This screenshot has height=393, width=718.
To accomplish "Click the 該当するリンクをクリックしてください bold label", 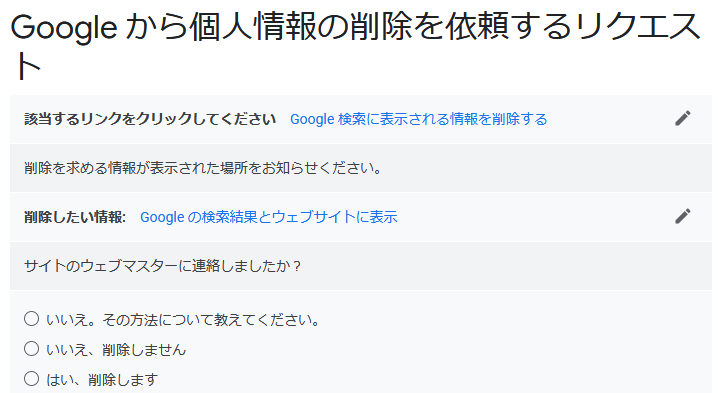I will [x=150, y=119].
